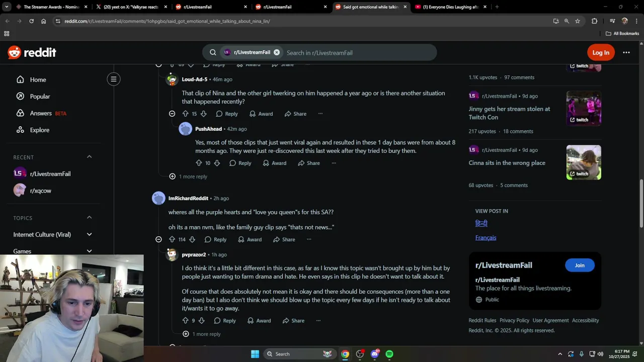Award ImRichardReddit's comment
The width and height of the screenshot is (644, 362).
tap(250, 240)
